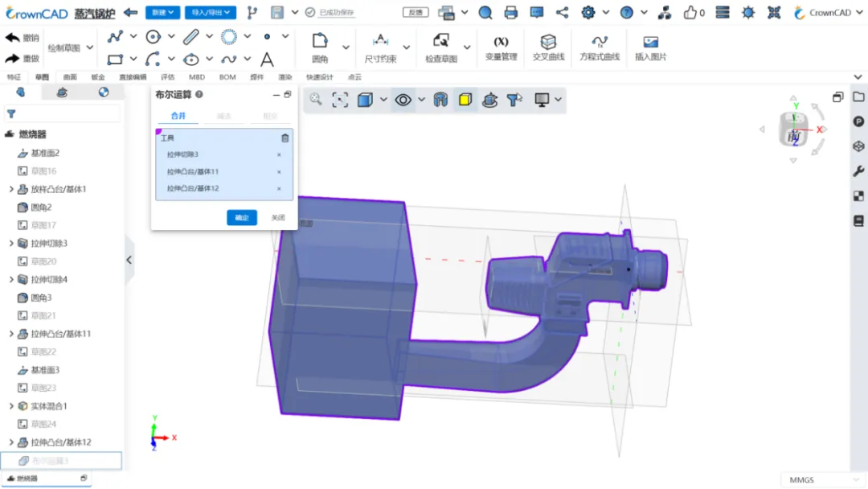
Task: Select the ellipse sketch tool
Action: pyautogui.click(x=191, y=59)
